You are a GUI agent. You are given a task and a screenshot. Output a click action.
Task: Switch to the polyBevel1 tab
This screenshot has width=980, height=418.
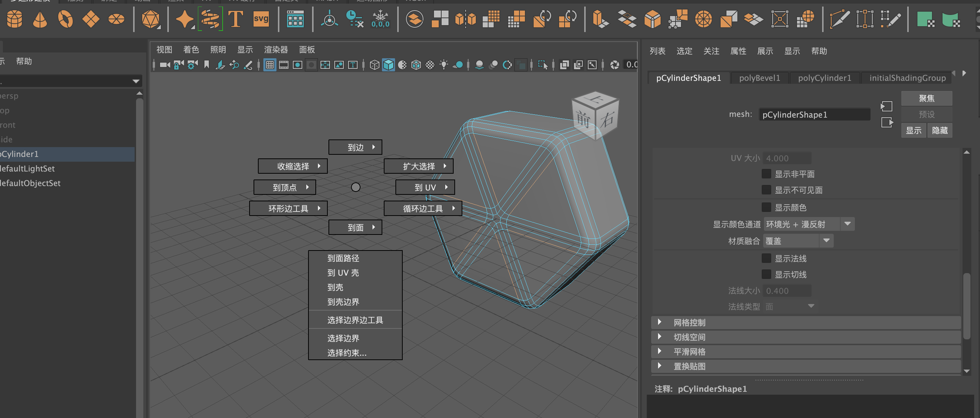point(759,78)
